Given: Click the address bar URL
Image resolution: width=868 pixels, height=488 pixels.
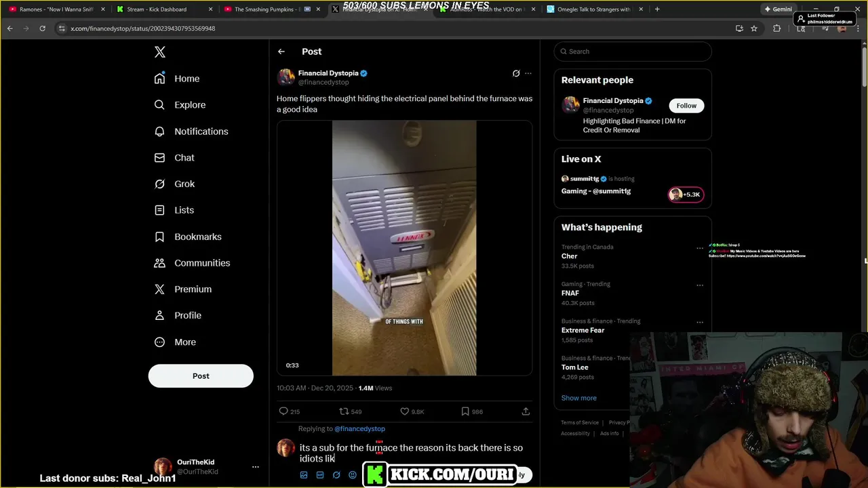Looking at the screenshot, I should tap(143, 28).
